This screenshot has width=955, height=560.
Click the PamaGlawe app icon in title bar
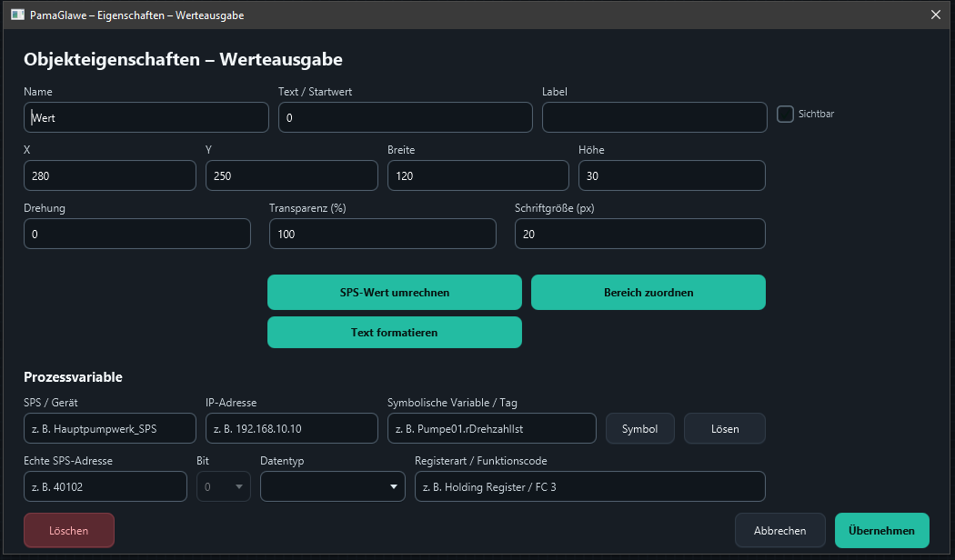[x=17, y=15]
